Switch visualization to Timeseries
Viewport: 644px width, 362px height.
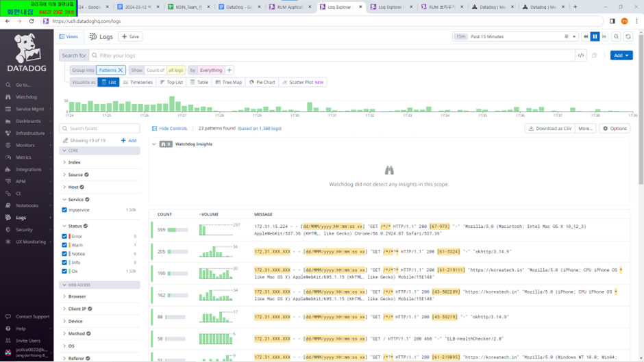pos(138,82)
